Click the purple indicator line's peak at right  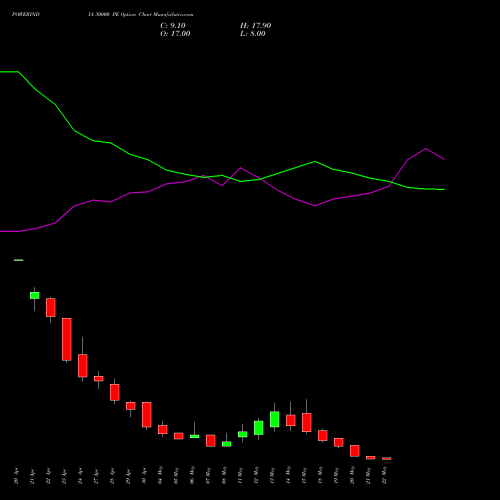pyautogui.click(x=426, y=149)
